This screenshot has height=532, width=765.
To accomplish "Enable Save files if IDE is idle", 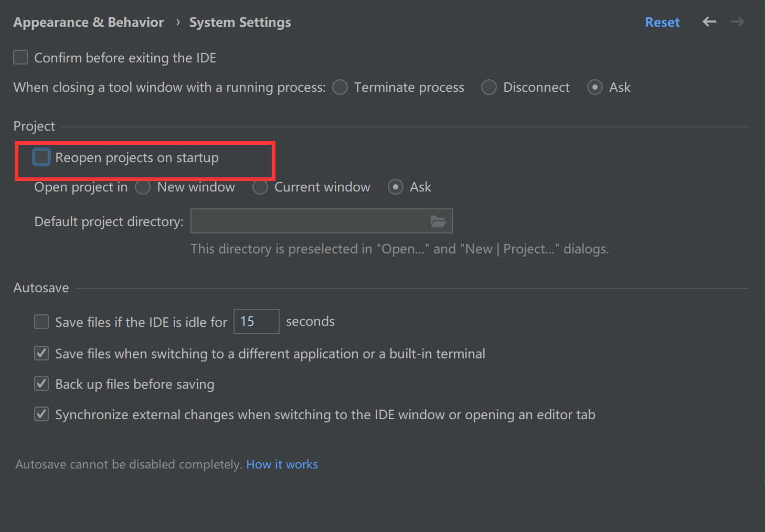I will coord(41,322).
